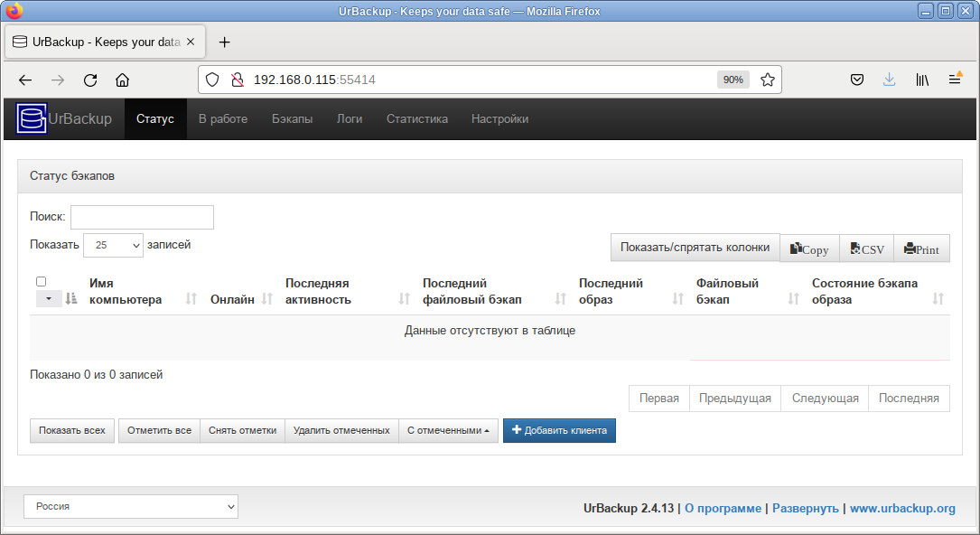Go back with the browser back arrow
The image size is (980, 535).
coord(25,80)
